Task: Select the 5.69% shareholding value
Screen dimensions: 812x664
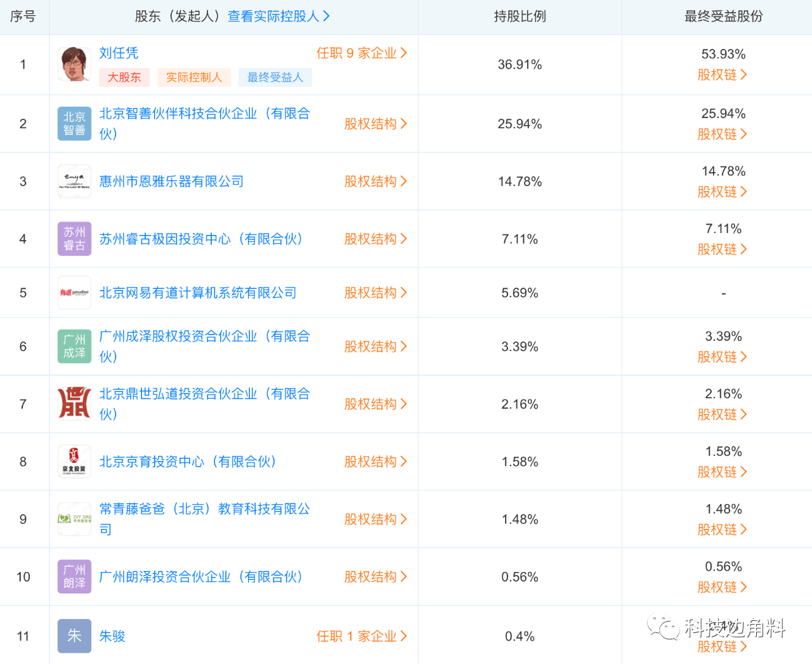Action: click(x=520, y=293)
